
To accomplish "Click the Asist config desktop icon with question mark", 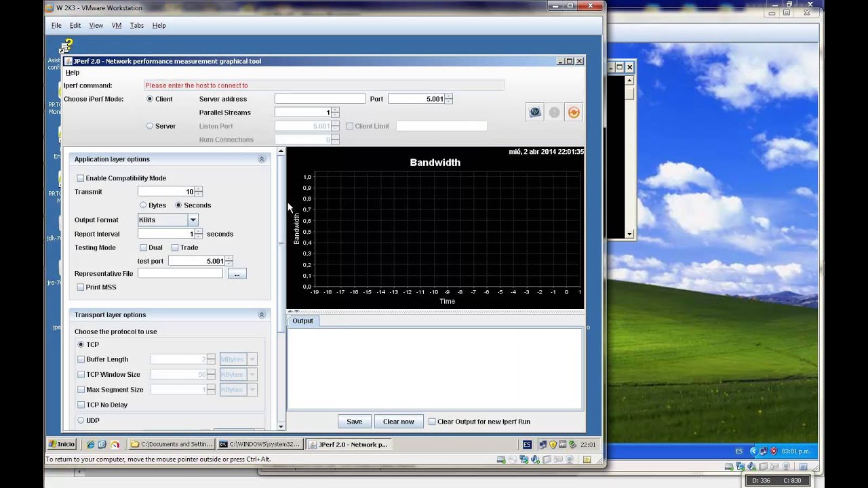I will [65, 47].
